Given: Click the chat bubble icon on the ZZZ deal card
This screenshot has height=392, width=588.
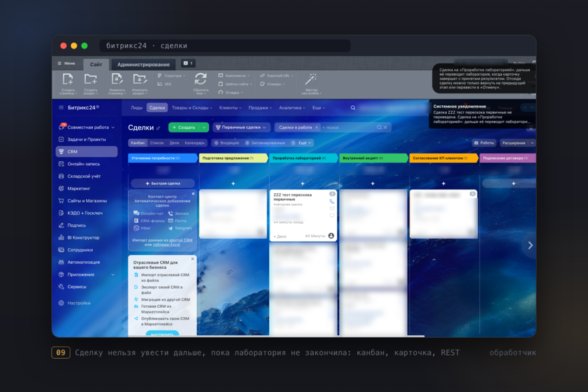Looking at the screenshot, I should click(x=332, y=216).
